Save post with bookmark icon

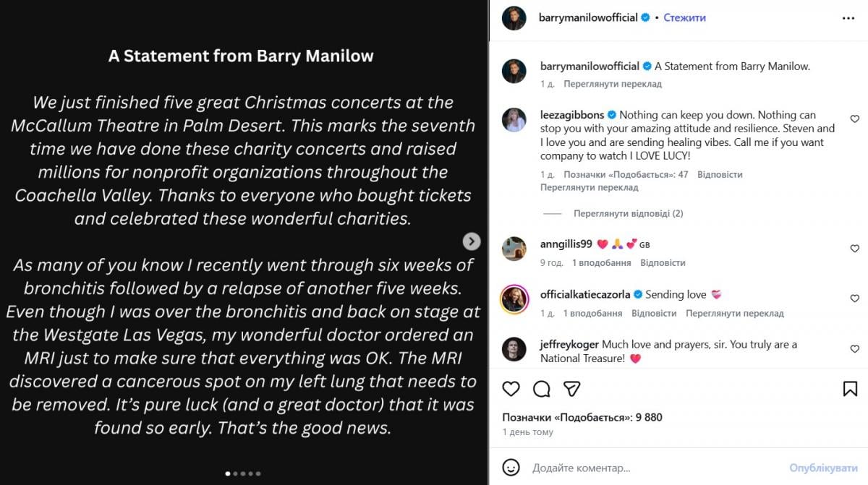850,389
